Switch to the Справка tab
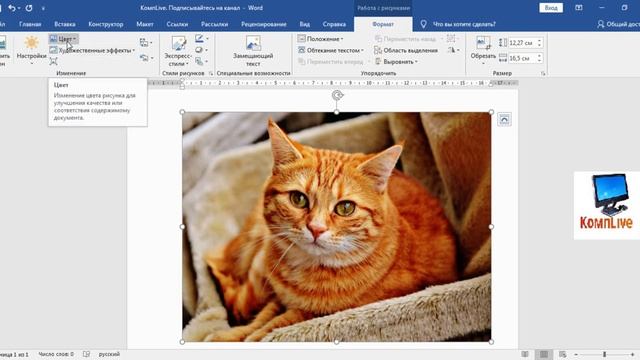 click(334, 24)
